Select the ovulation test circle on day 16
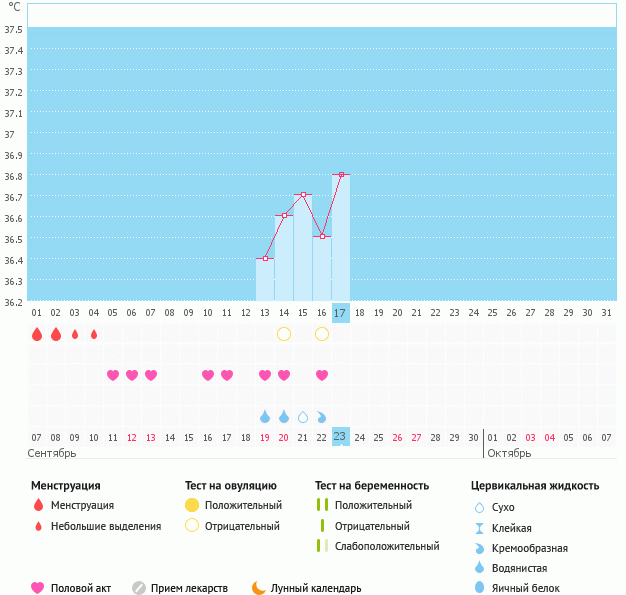 click(x=322, y=334)
